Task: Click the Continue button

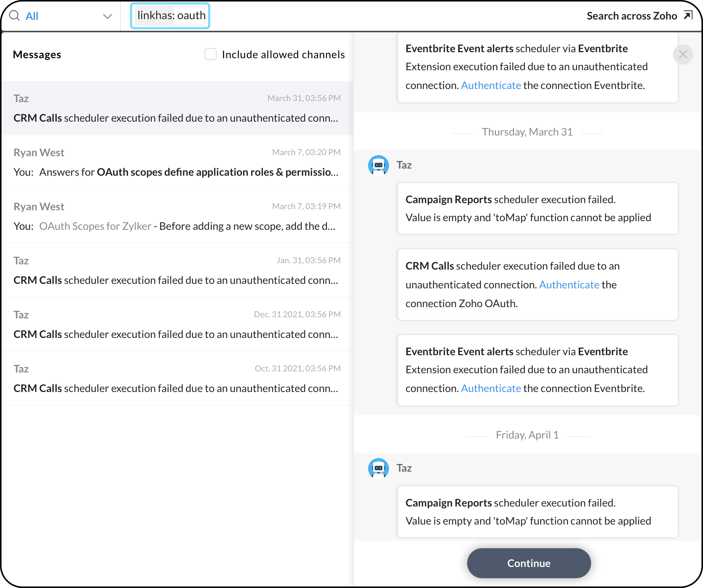Action: (x=529, y=563)
